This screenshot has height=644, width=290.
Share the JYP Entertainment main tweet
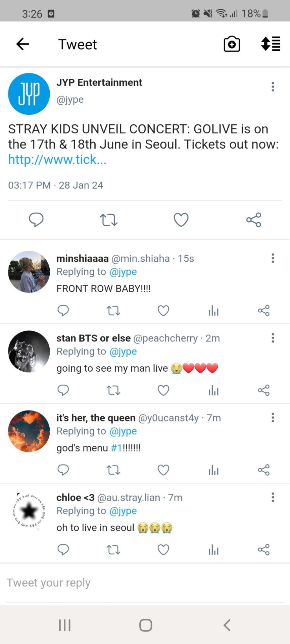(x=253, y=220)
